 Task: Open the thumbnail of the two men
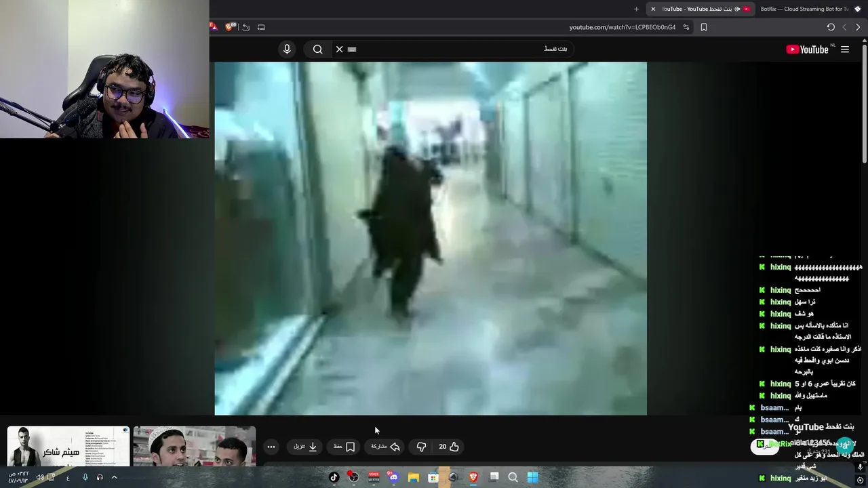[195, 446]
